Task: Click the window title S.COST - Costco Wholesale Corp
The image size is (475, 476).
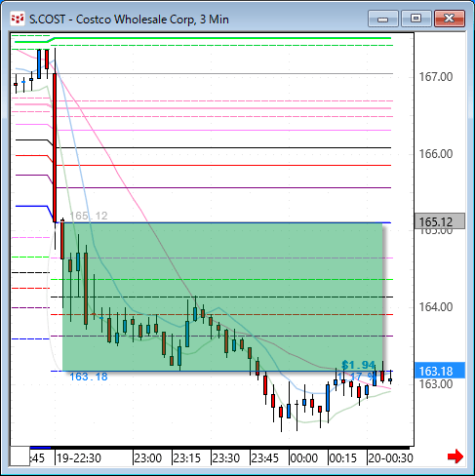Action: pos(129,20)
